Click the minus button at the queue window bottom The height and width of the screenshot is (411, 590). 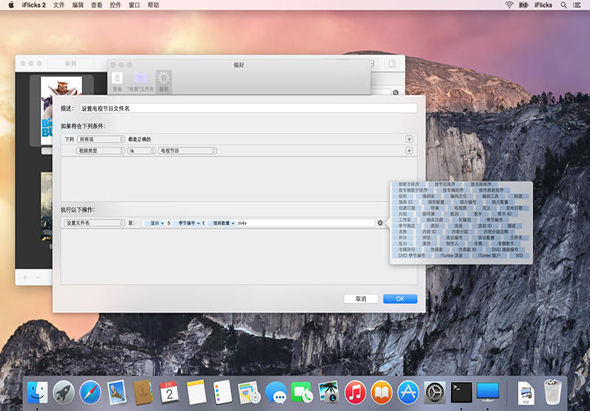click(38, 278)
